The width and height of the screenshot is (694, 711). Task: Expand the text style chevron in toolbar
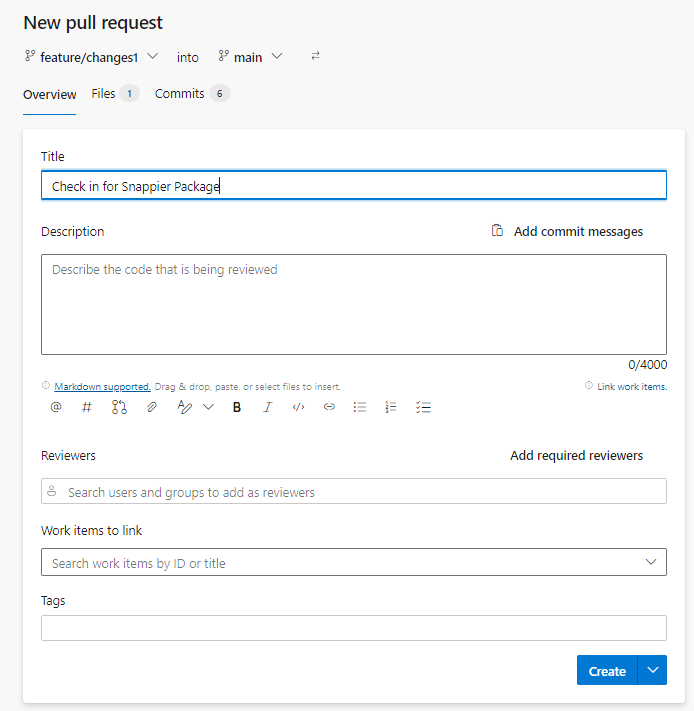pos(208,407)
